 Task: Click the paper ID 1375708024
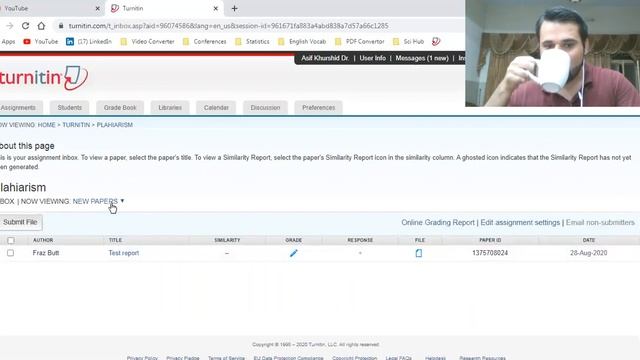[x=490, y=253]
